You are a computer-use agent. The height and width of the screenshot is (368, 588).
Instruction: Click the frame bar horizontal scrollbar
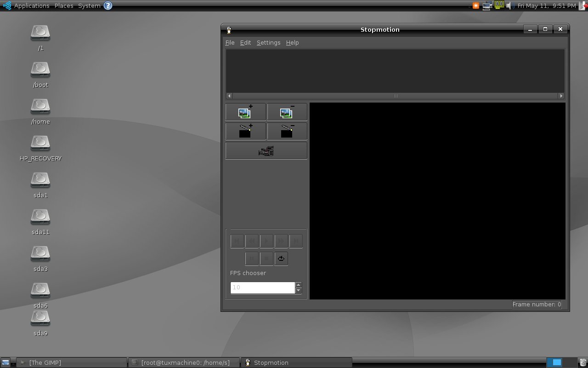click(x=396, y=96)
